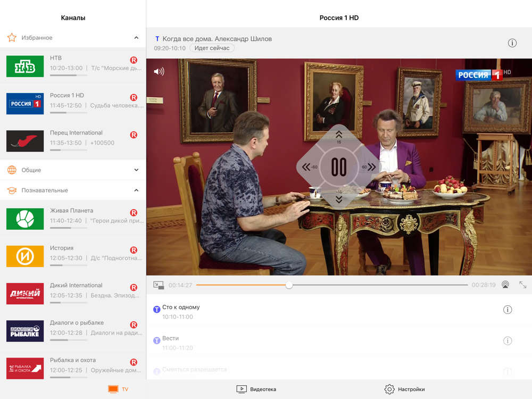Open AirPlay casting icon
Viewport: 532px width, 399px height.
click(x=505, y=285)
